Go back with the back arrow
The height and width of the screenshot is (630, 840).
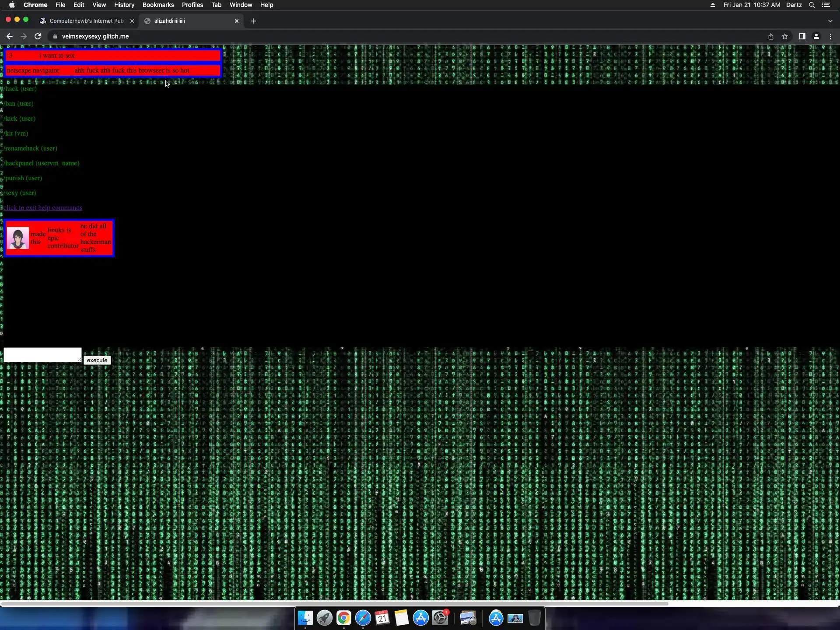click(10, 36)
